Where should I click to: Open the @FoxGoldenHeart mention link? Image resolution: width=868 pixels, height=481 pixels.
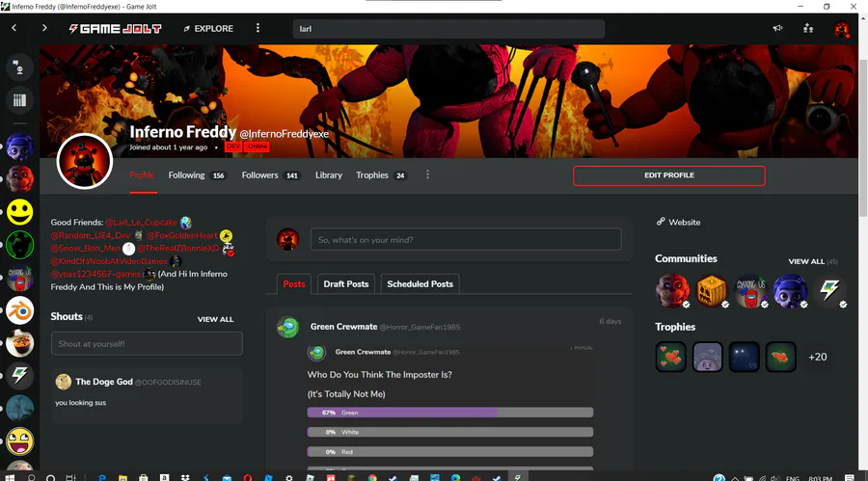pos(182,235)
